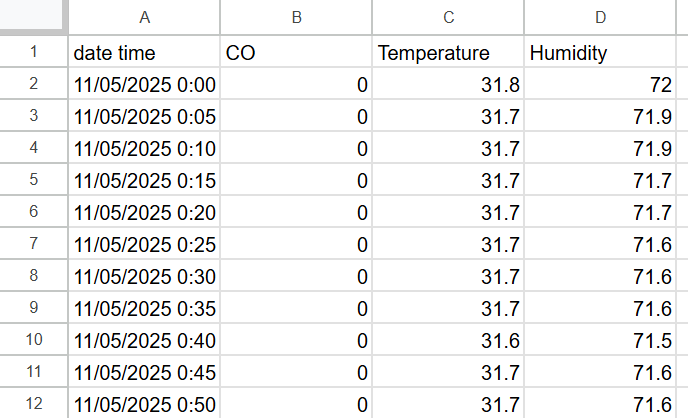Select the temperature value 31.8
This screenshot has height=418, width=688.
[448, 86]
